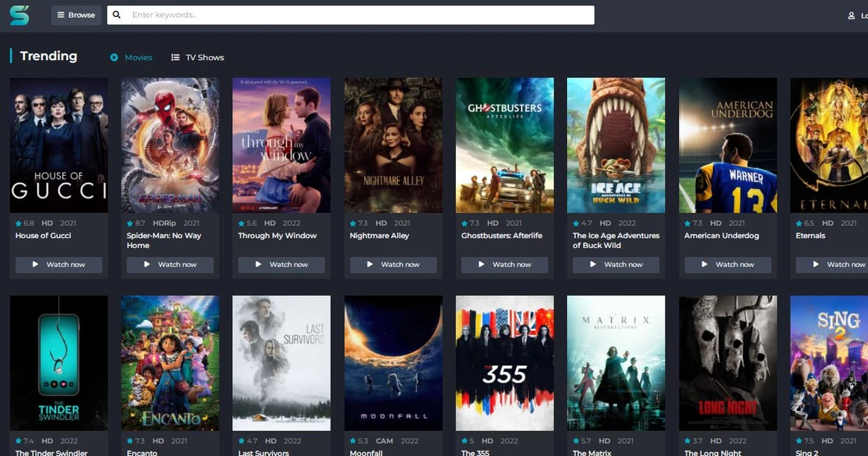This screenshot has width=868, height=456.
Task: Open Through My Window poster
Action: pyautogui.click(x=282, y=145)
